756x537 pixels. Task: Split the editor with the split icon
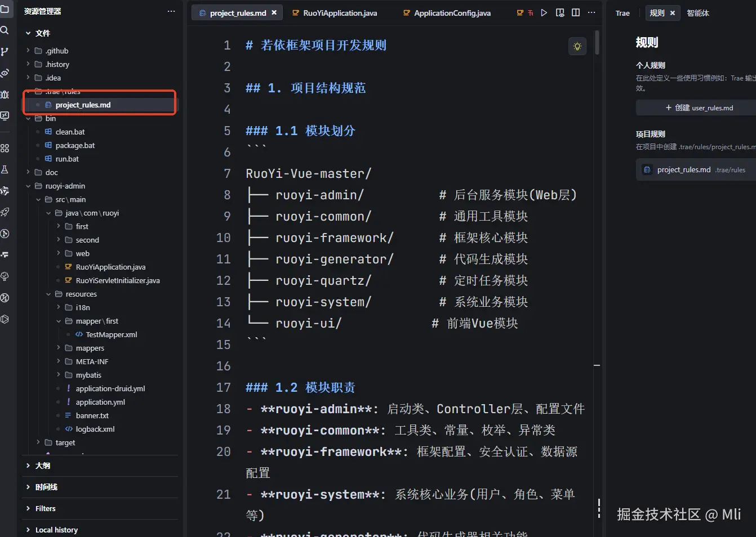click(576, 12)
